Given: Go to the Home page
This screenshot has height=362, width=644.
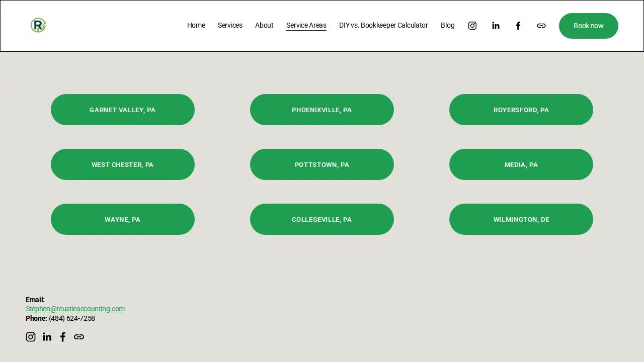Looking at the screenshot, I should coord(196,25).
